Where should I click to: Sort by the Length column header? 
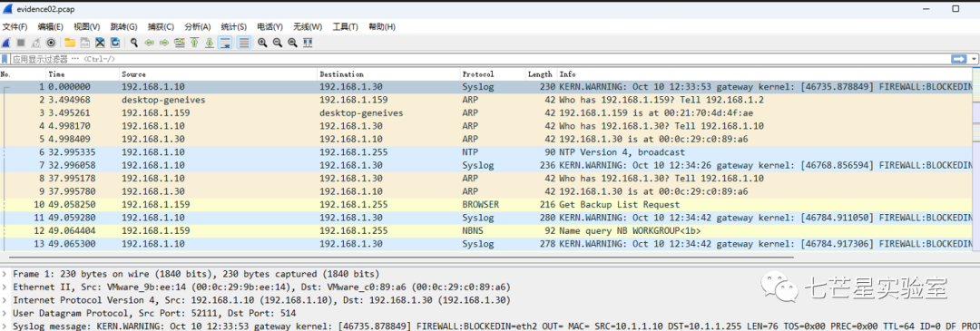pos(541,74)
